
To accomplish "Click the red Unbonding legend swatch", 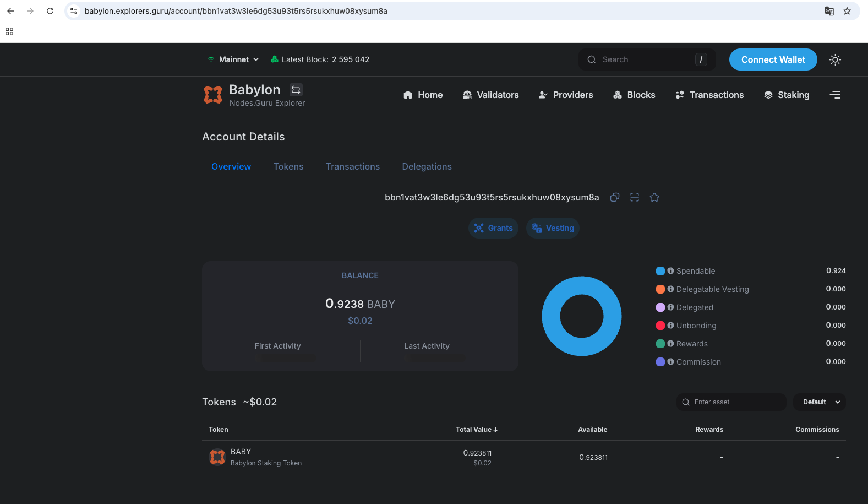I will click(x=660, y=326).
